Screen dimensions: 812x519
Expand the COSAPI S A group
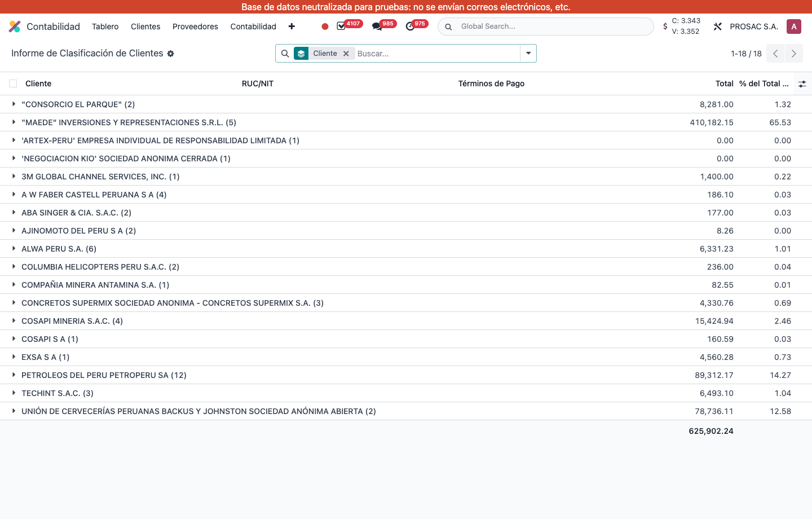14,339
